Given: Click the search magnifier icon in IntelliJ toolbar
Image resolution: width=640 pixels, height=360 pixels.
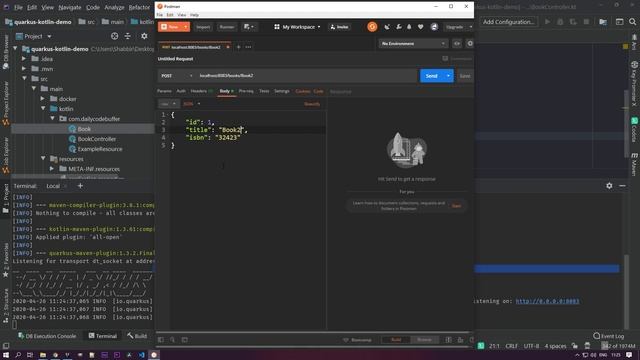Looking at the screenshot, I should [632, 22].
